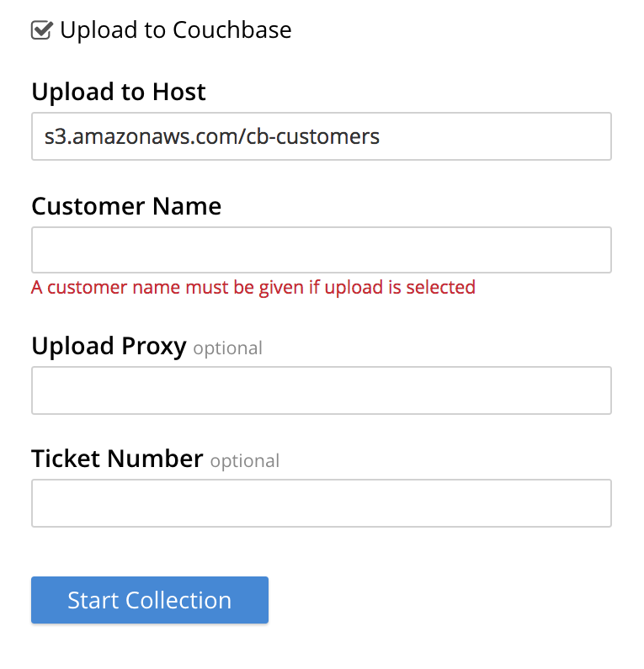Image resolution: width=644 pixels, height=669 pixels.
Task: Click 'optional' hint next to Upload Proxy
Action: pyautogui.click(x=228, y=348)
